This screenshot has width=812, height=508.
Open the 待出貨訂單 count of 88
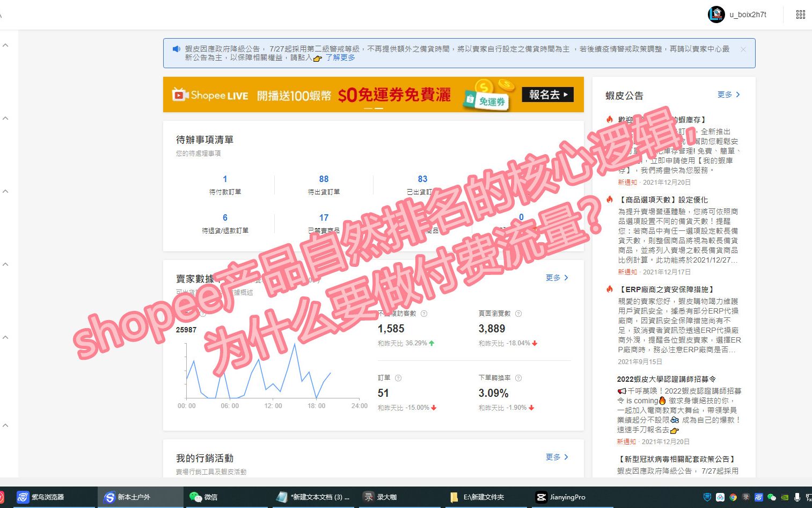[x=324, y=179]
